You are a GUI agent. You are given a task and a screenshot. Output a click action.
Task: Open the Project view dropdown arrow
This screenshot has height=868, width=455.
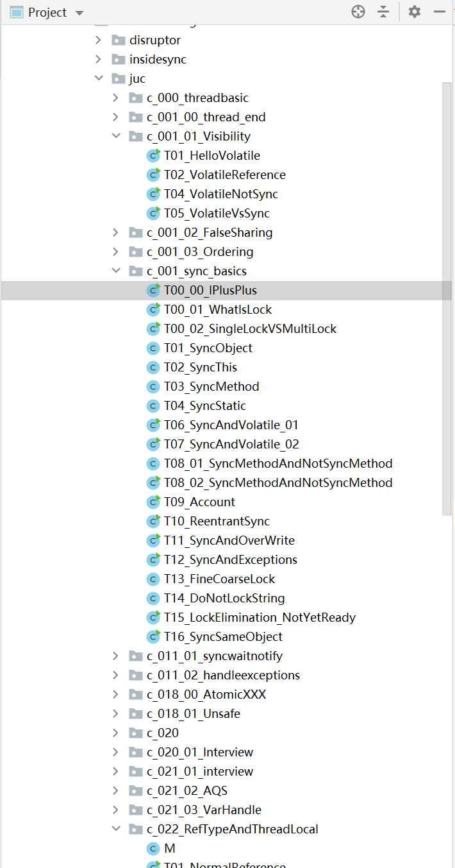(79, 13)
